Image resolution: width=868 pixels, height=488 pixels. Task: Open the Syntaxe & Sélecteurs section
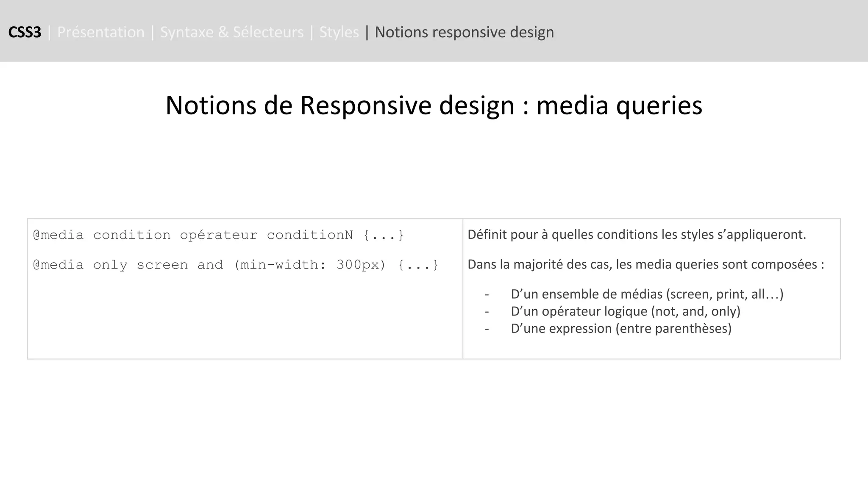(232, 32)
